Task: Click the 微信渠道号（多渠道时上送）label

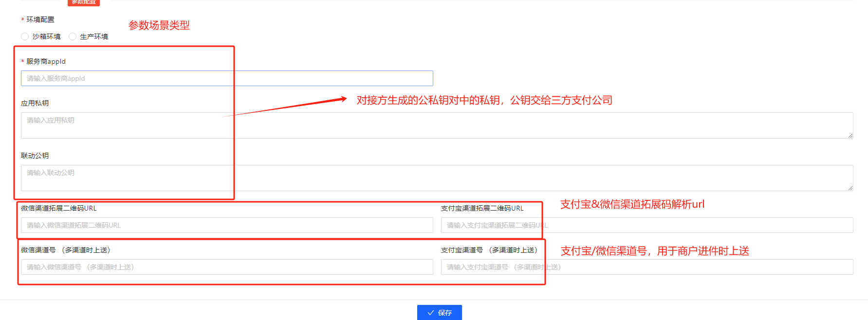Action: 66,250
